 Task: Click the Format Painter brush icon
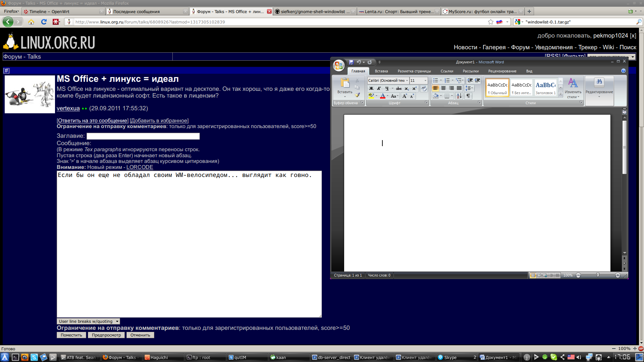pos(358,95)
